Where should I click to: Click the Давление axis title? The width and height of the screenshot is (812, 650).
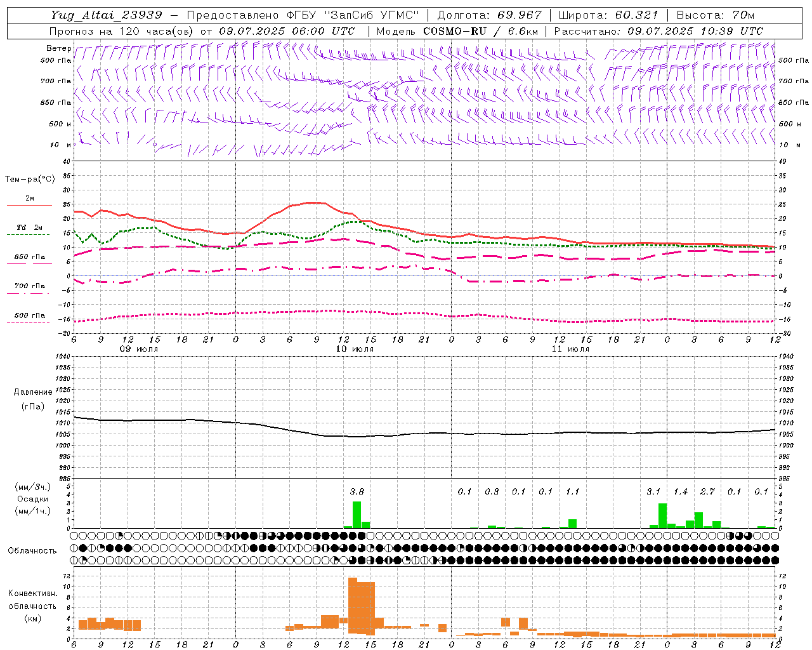pos(33,392)
